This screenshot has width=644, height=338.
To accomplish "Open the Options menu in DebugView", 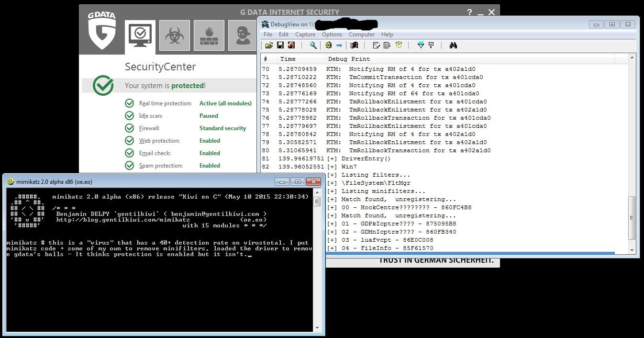I will (332, 34).
